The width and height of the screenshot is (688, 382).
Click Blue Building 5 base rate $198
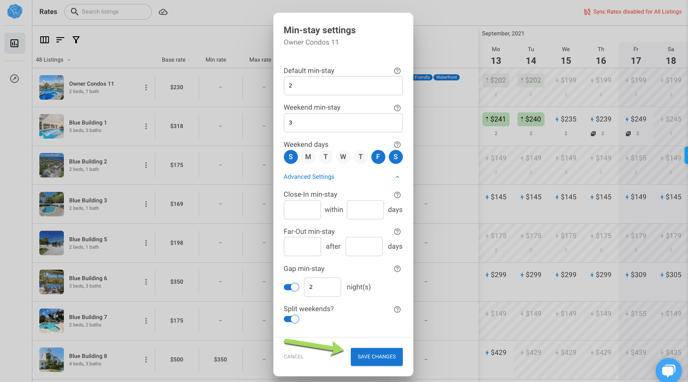(x=177, y=243)
